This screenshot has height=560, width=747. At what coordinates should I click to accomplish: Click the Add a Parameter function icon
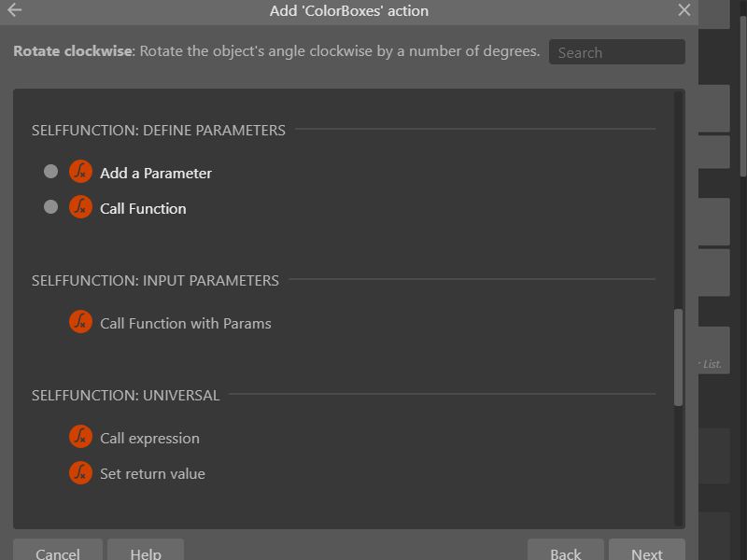point(80,172)
